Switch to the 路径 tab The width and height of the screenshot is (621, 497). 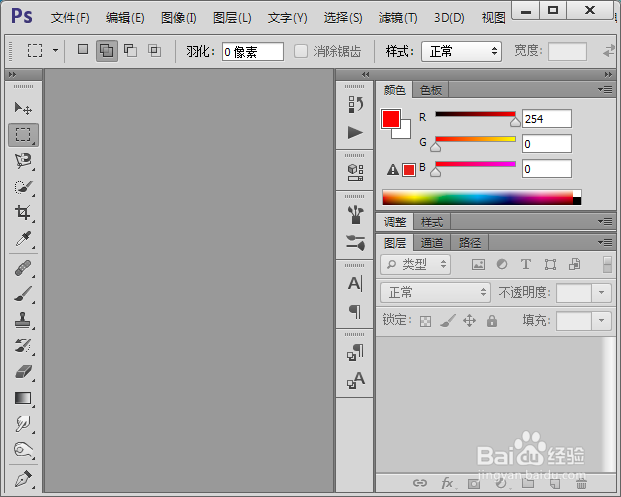(470, 243)
